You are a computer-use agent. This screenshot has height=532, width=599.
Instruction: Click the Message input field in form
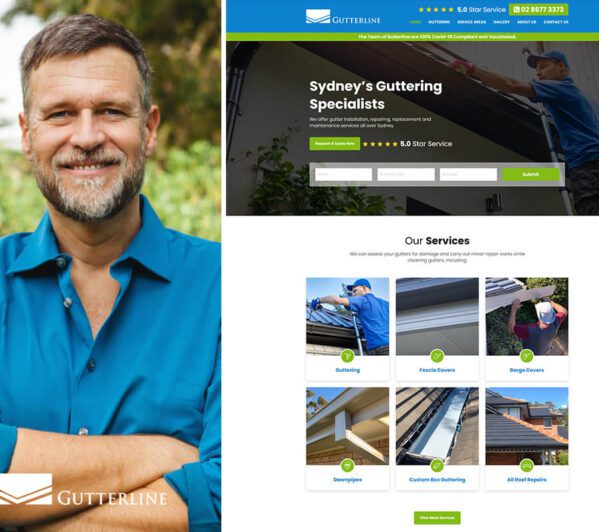click(x=468, y=174)
